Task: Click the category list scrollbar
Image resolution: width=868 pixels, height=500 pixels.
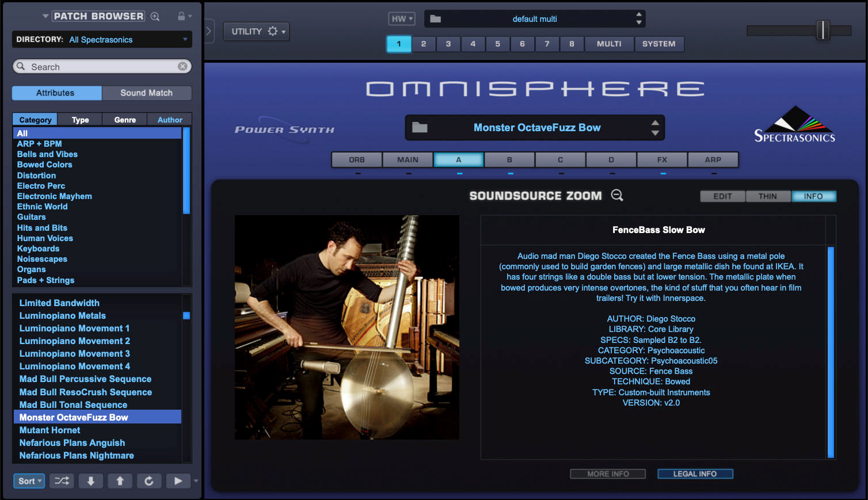Action: [x=186, y=171]
